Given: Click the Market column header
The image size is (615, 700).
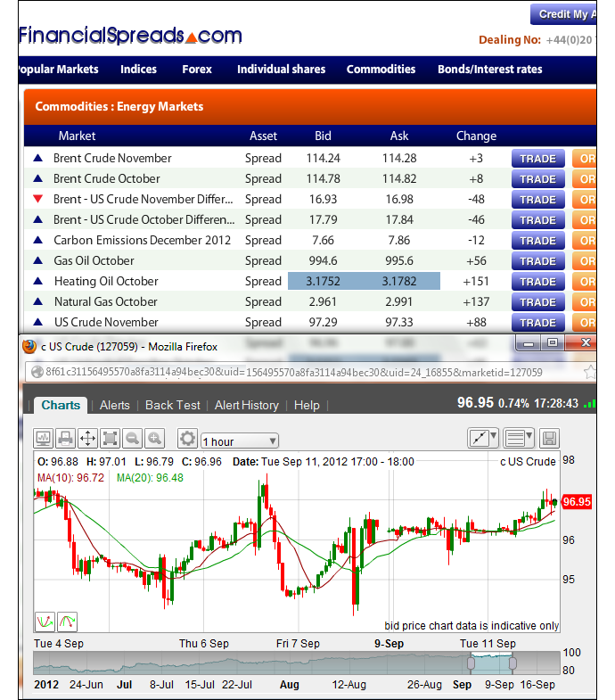Looking at the screenshot, I should tap(77, 136).
